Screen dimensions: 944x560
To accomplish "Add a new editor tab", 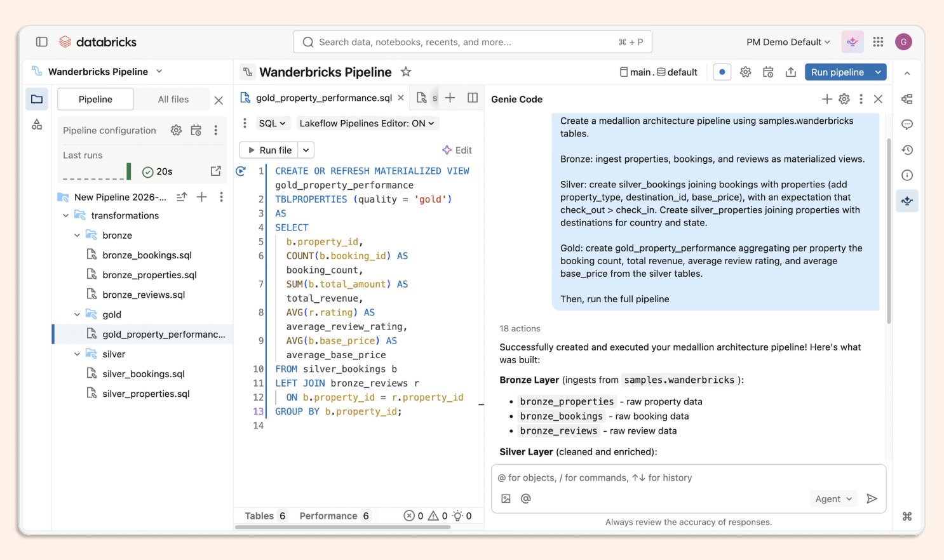I will point(450,98).
